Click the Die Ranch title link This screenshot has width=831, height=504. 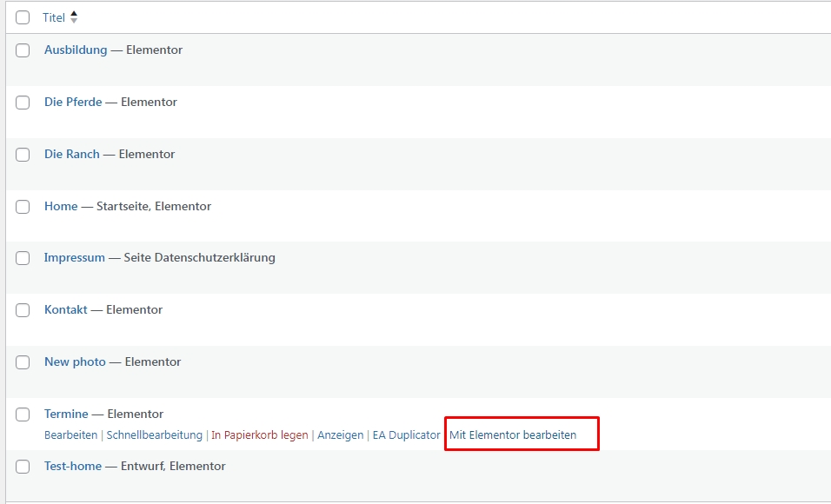[x=72, y=155]
